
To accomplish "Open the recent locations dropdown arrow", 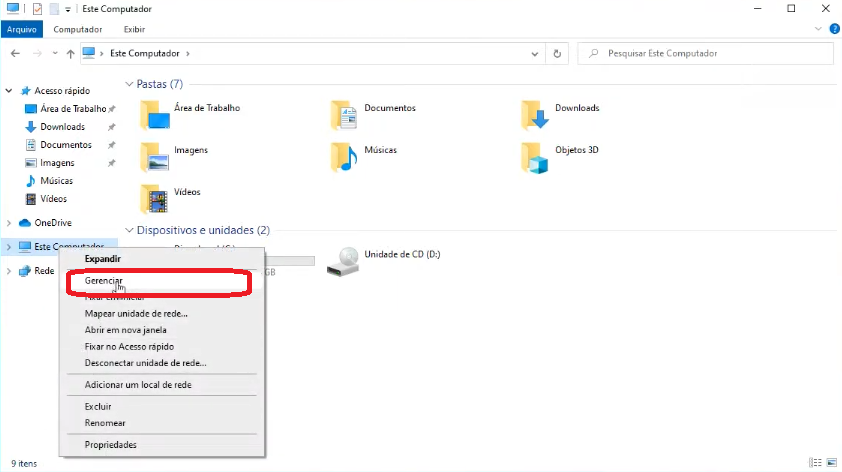I will (x=55, y=53).
